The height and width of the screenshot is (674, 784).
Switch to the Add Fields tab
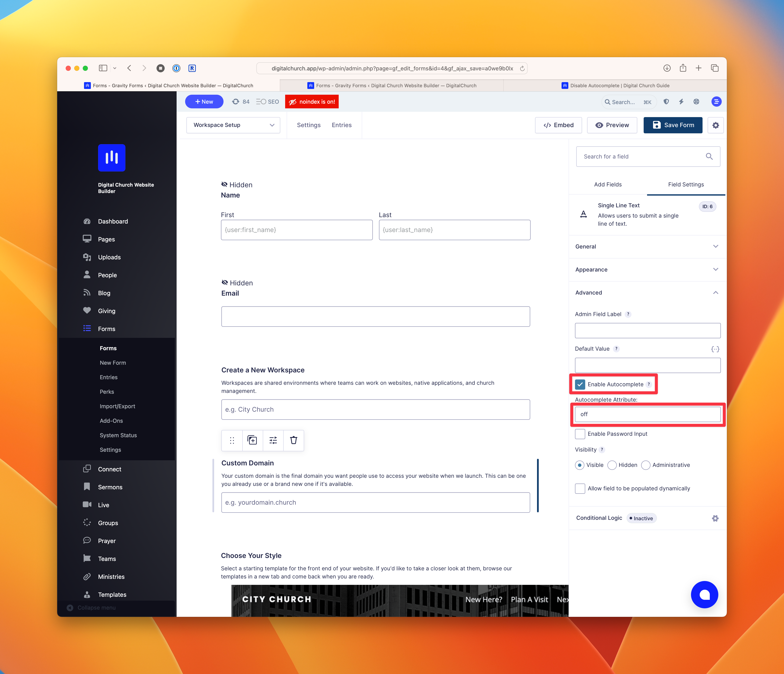pyautogui.click(x=607, y=184)
